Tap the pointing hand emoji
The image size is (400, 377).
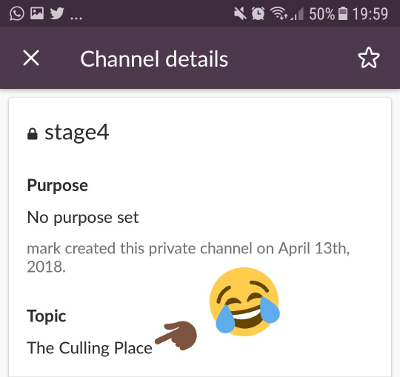coord(176,335)
